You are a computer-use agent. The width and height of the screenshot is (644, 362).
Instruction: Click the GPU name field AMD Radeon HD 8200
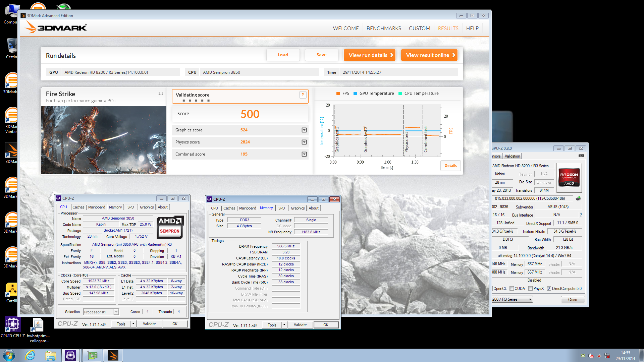click(x=120, y=72)
